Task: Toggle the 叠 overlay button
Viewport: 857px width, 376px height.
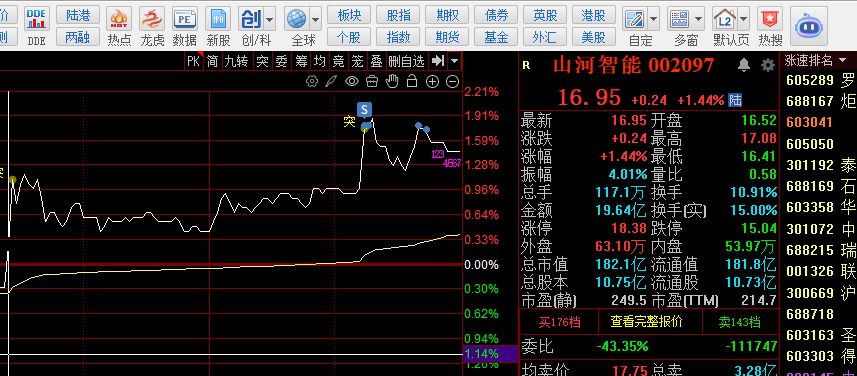Action: pyautogui.click(x=376, y=61)
